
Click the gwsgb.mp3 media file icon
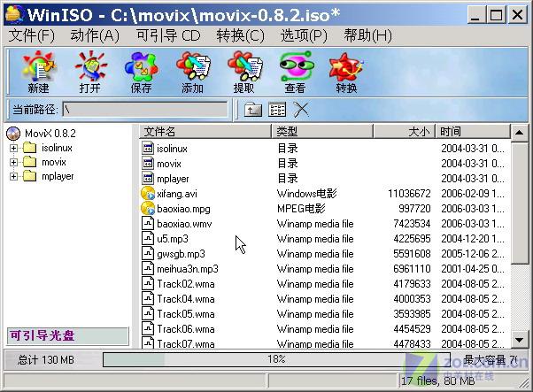[x=148, y=254]
